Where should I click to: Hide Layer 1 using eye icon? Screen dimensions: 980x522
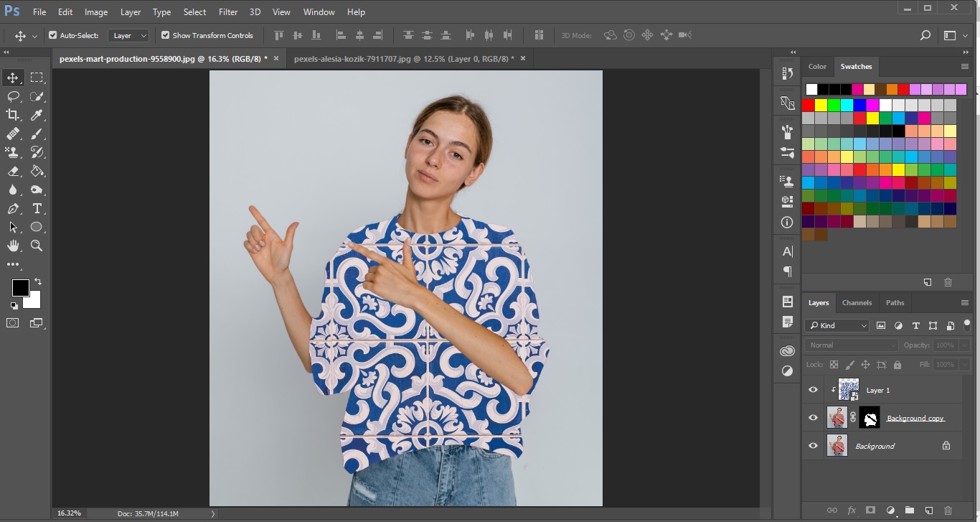tap(813, 390)
